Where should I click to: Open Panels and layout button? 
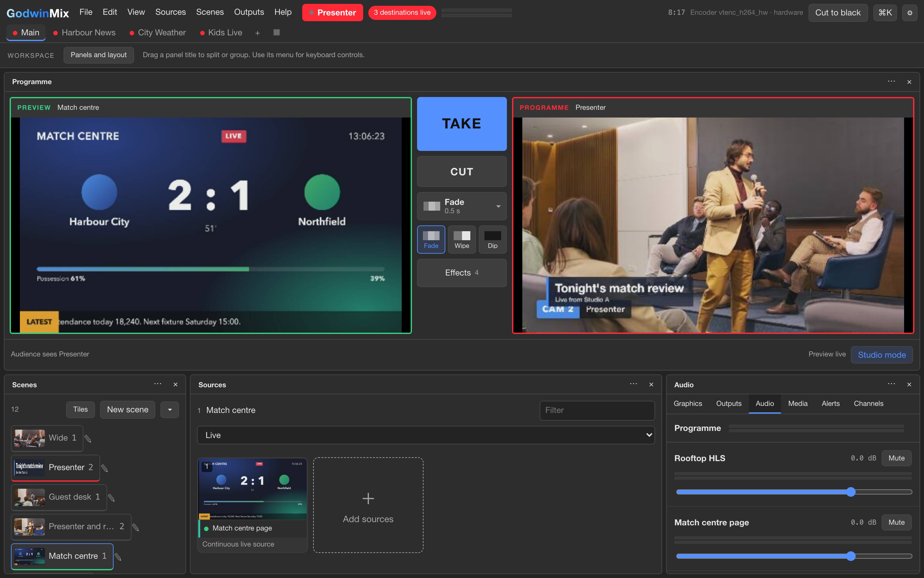point(98,55)
